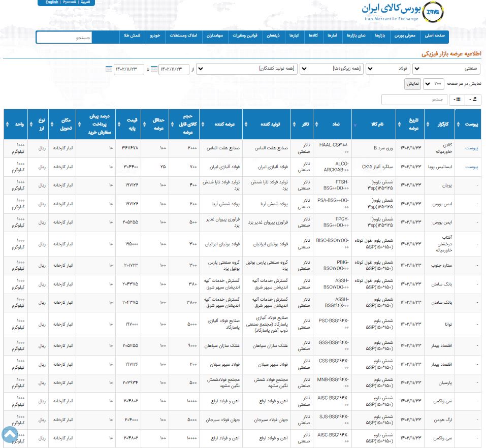486x448 pixels.
Task: Open ذینفعان menu item
Action: 273,36
